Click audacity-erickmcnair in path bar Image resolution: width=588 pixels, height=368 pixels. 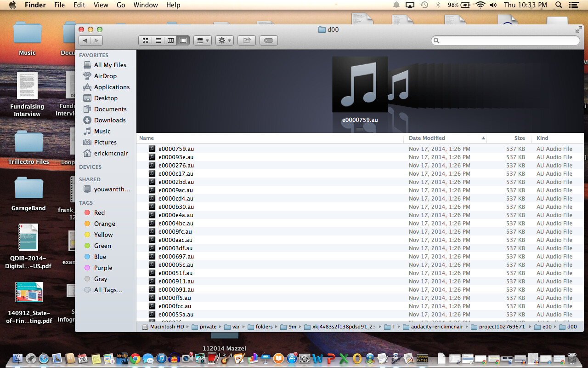coord(437,327)
